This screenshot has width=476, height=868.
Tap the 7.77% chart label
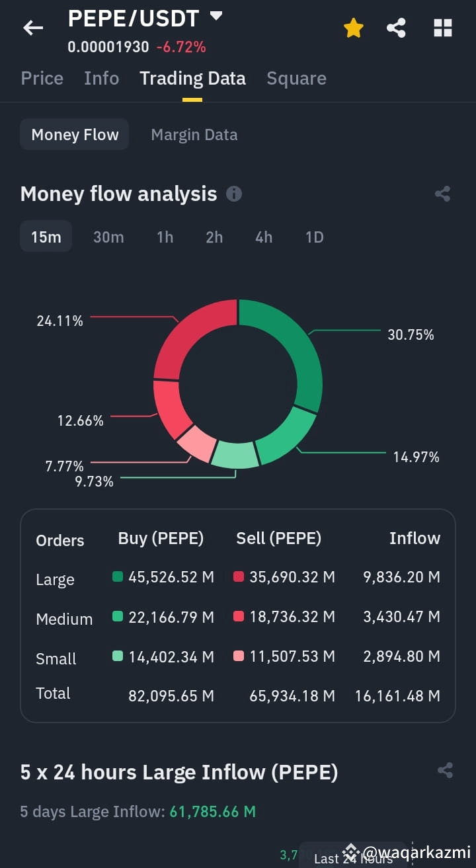(64, 466)
